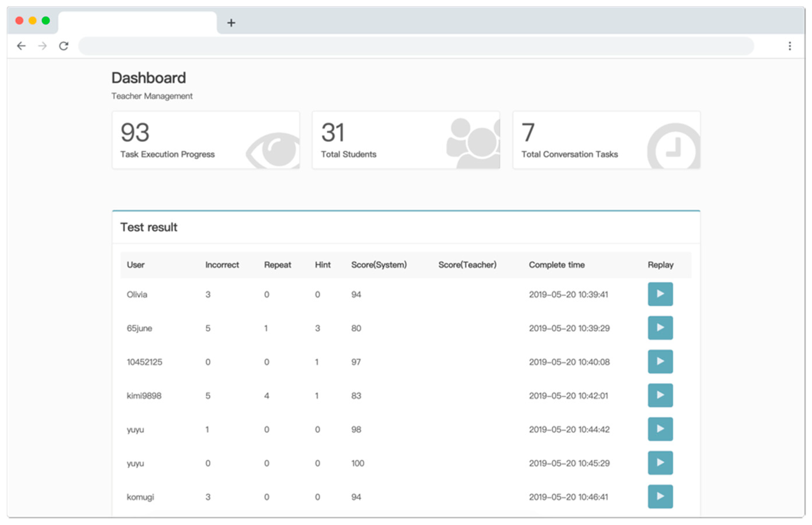The width and height of the screenshot is (812, 525).
Task: Click the Incorrect column header
Action: point(222,265)
